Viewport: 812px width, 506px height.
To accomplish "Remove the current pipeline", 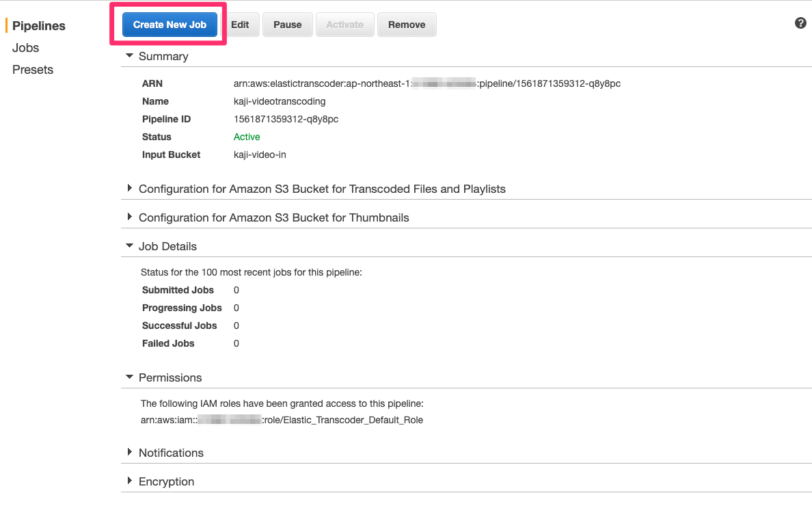I will (x=407, y=25).
